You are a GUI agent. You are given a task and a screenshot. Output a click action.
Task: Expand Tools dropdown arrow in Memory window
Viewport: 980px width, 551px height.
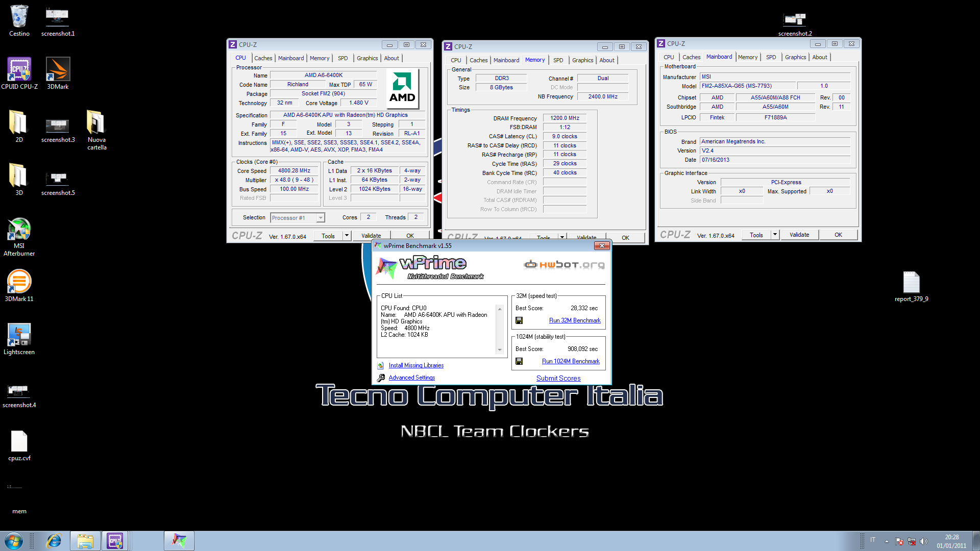(562, 237)
